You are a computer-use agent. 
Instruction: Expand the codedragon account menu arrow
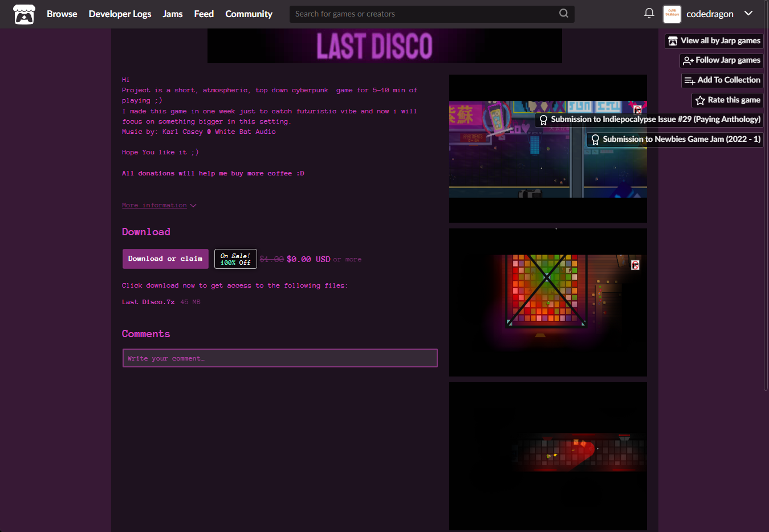coord(748,13)
